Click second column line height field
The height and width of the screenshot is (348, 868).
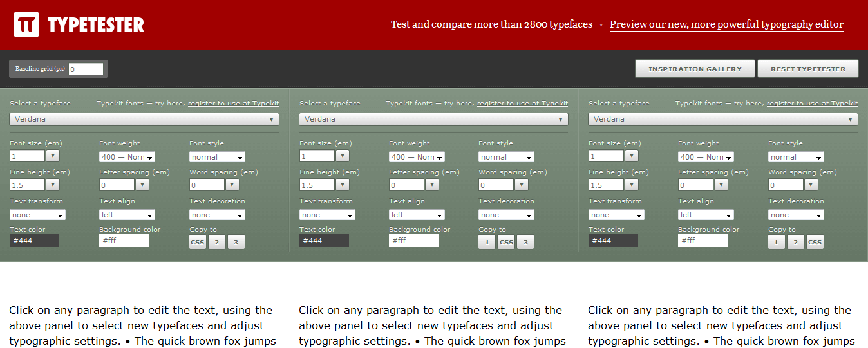(x=317, y=185)
